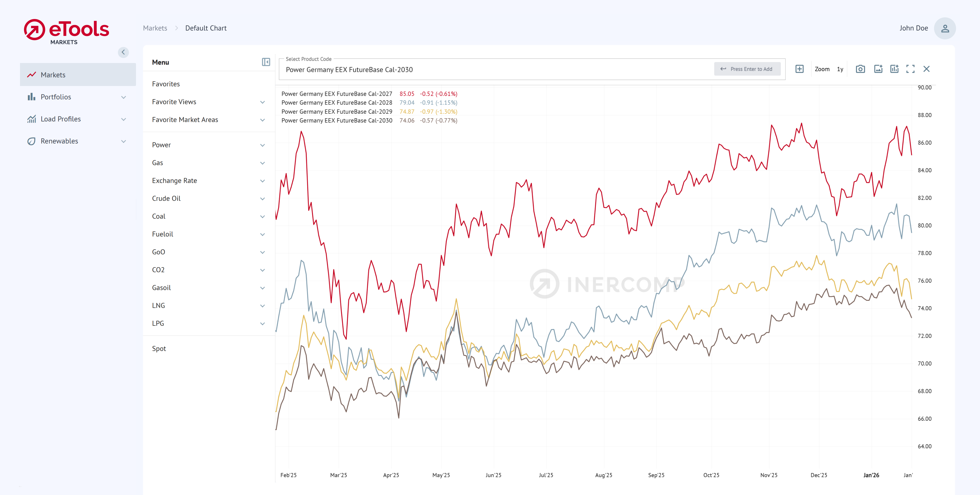Screen dimensions: 980x495
Task: Toggle the Cal-2030 series in the legend
Action: pyautogui.click(x=337, y=120)
